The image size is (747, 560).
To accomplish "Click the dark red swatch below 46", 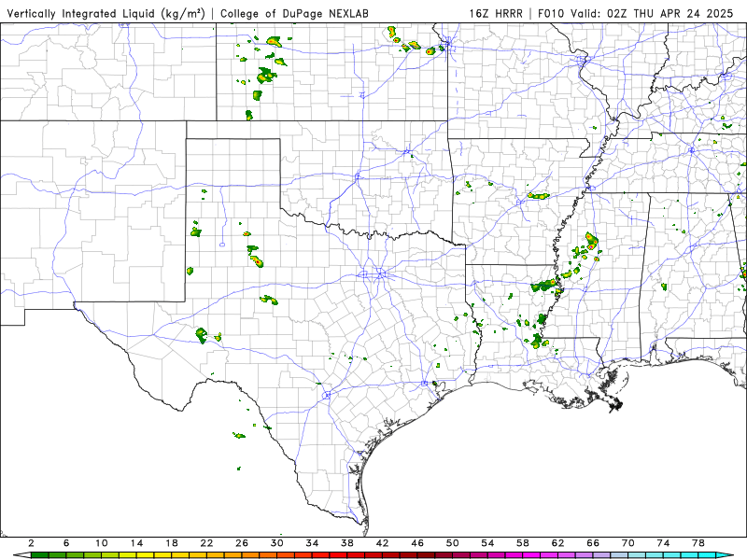I will pyautogui.click(x=427, y=555).
